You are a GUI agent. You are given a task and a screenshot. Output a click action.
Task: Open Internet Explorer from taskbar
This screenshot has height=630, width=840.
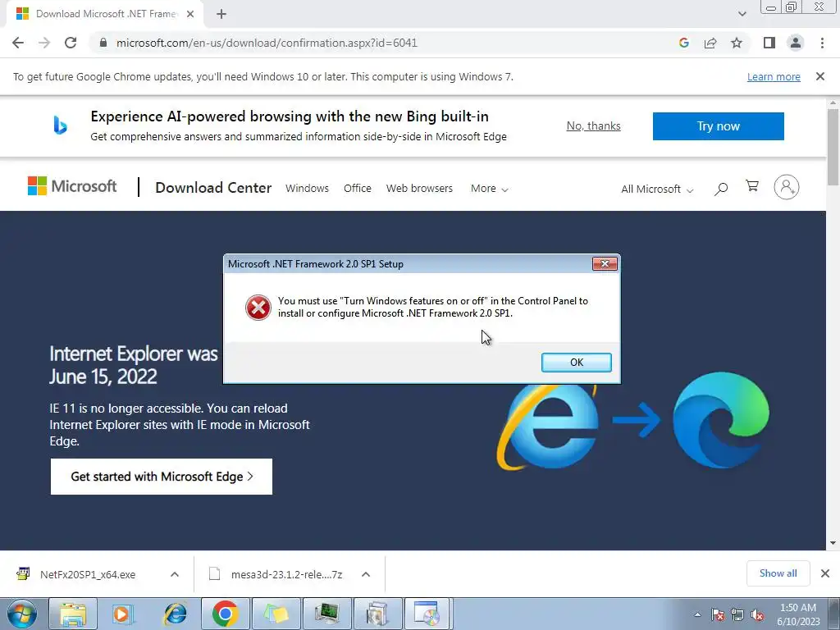coord(176,614)
